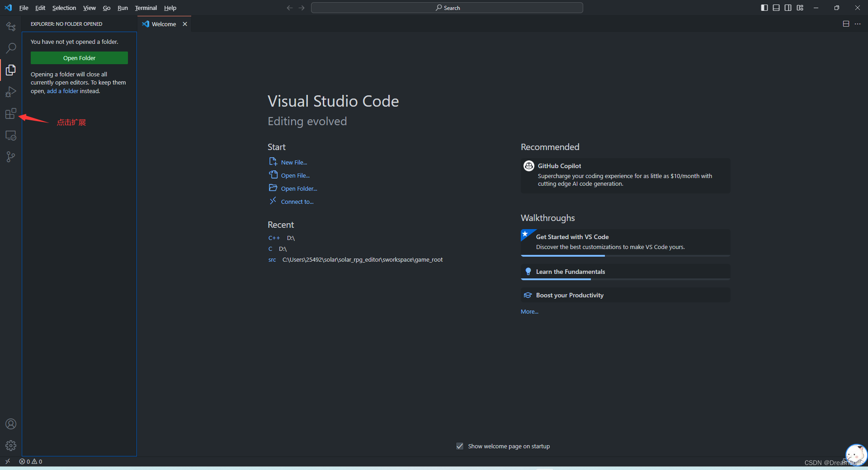Click the Open Folder icon under Start
This screenshot has height=470, width=868.
[x=273, y=188]
